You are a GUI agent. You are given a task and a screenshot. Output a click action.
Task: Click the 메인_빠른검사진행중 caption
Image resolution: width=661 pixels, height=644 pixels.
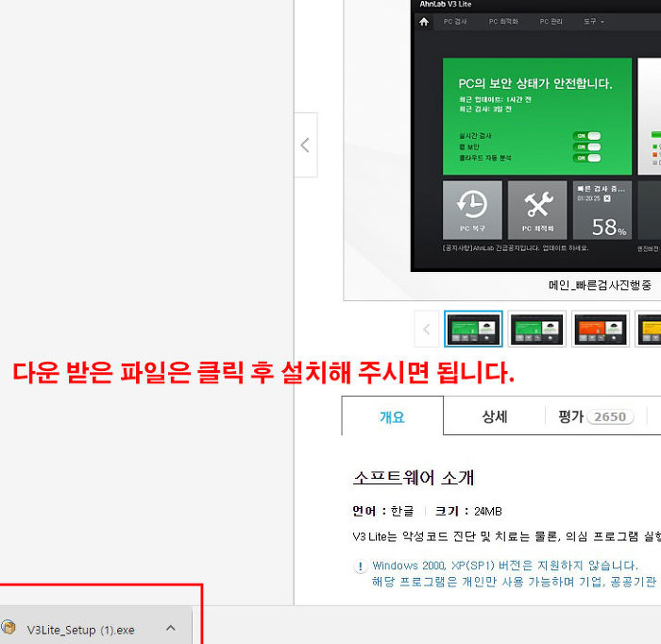[600, 285]
